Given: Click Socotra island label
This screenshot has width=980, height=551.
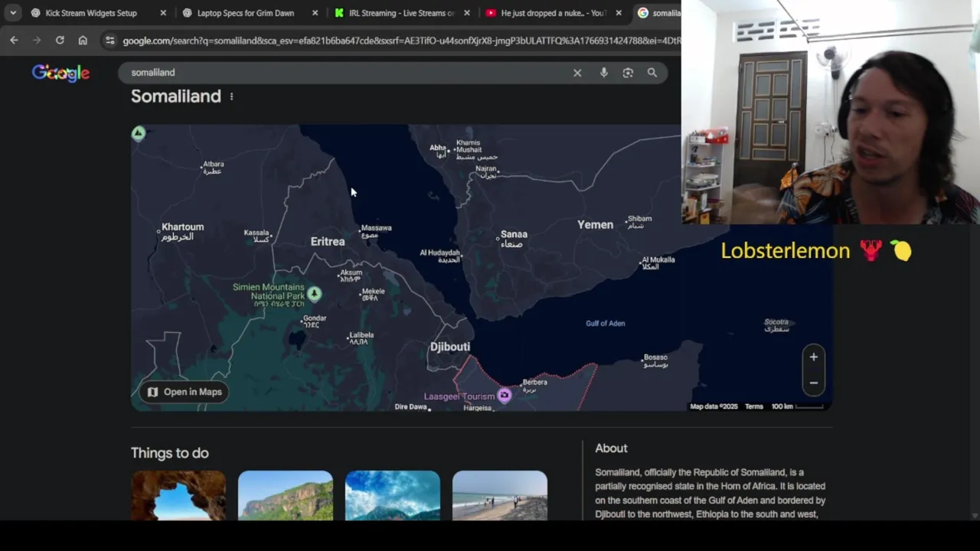Looking at the screenshot, I should pos(776,325).
